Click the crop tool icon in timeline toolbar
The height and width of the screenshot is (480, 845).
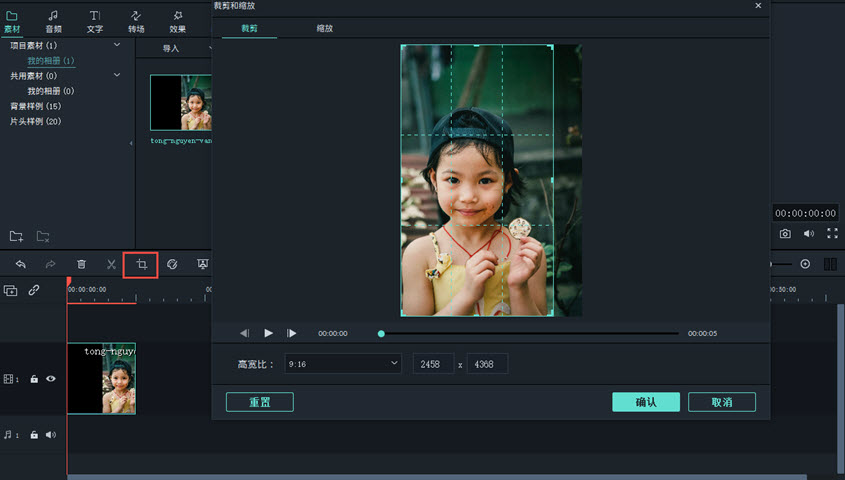(x=141, y=264)
